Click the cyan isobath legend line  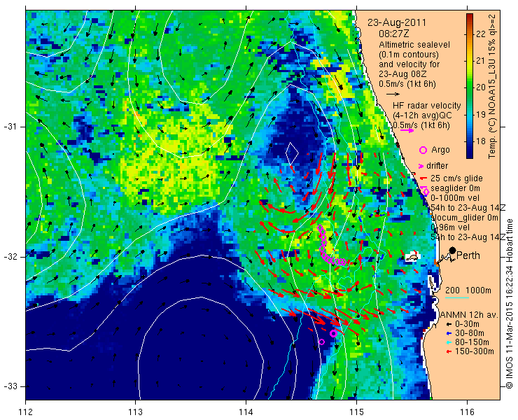(457, 298)
